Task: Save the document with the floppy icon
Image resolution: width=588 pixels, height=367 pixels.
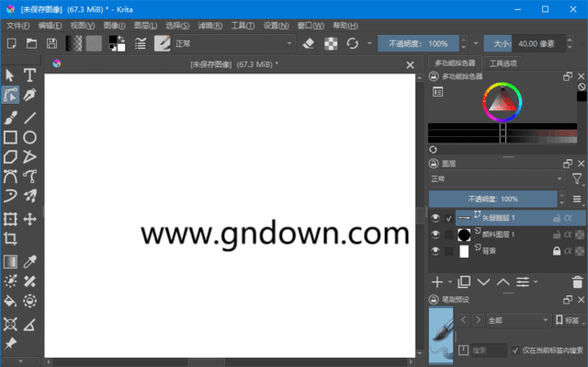Action: pyautogui.click(x=51, y=43)
